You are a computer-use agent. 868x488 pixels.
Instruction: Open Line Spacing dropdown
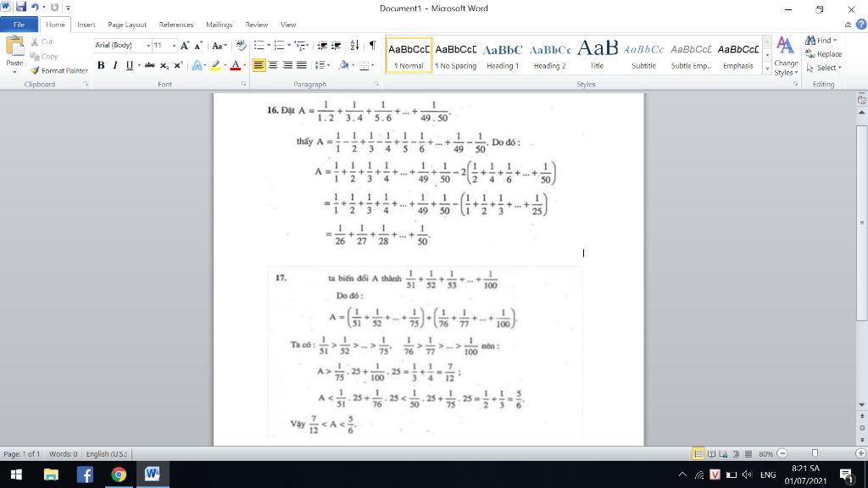coord(322,65)
